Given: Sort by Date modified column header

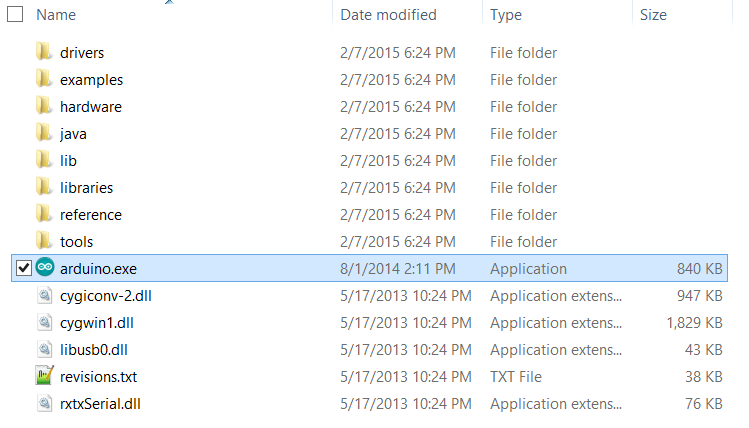Looking at the screenshot, I should tap(388, 15).
